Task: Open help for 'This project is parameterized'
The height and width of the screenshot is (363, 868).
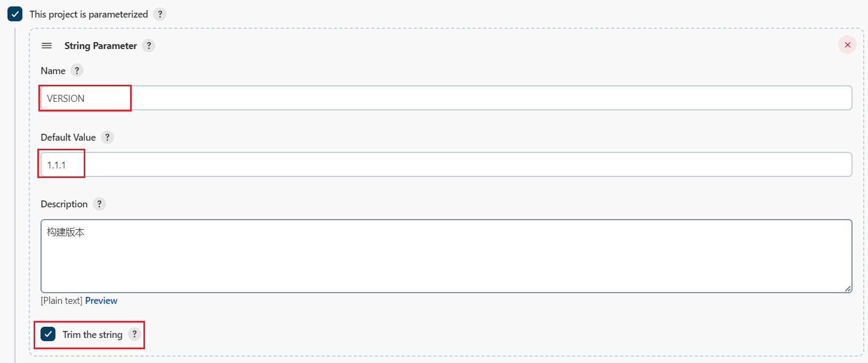Action: coord(159,14)
